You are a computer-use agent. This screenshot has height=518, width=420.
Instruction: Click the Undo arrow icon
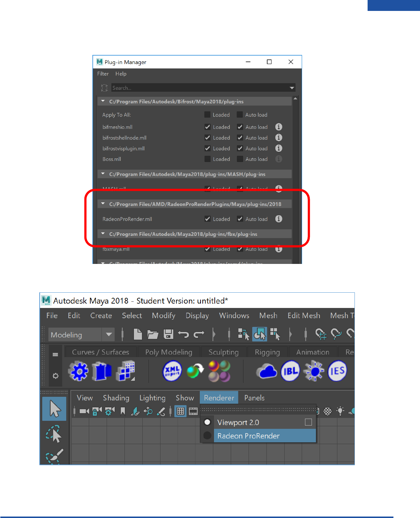tap(183, 334)
